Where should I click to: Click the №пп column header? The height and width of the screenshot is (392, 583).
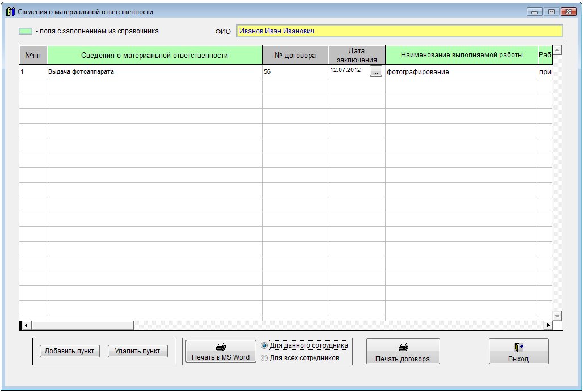[x=33, y=55]
